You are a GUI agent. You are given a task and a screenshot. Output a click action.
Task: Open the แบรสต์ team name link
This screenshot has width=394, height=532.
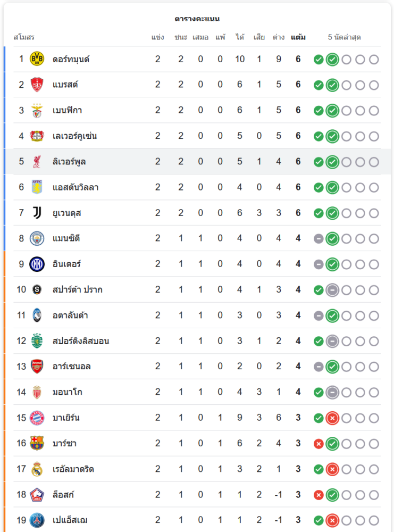tap(65, 85)
